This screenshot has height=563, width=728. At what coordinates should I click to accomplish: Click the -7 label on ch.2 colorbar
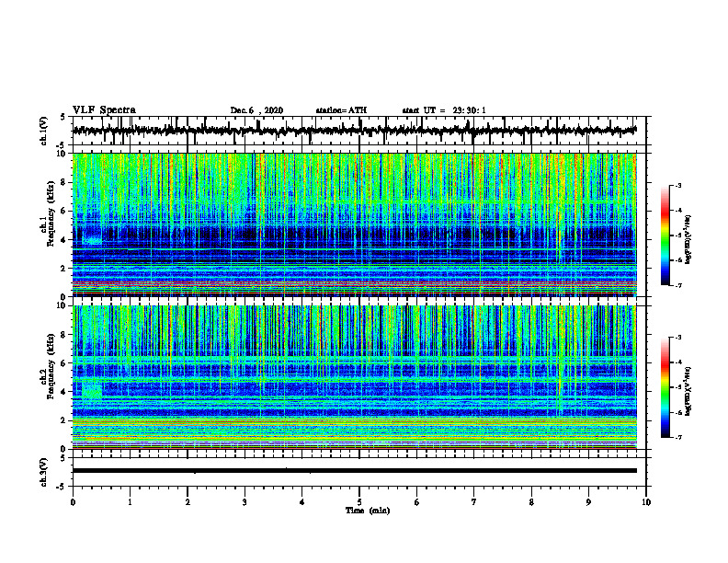(678, 437)
